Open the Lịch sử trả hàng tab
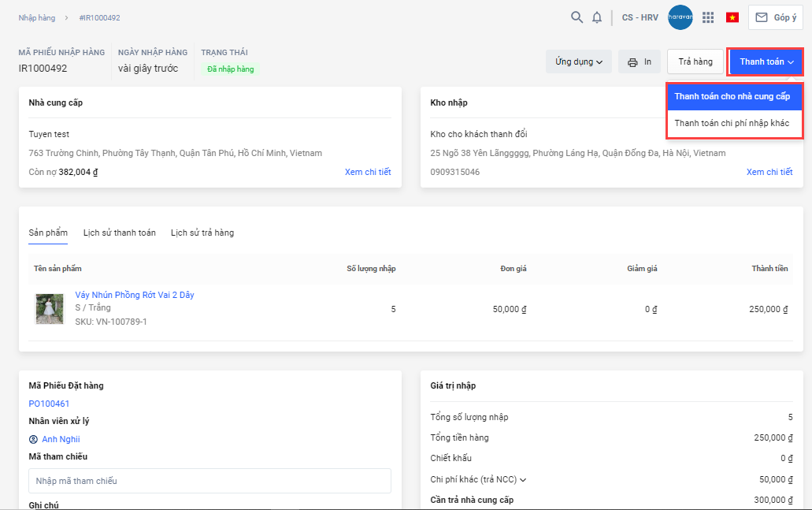This screenshot has height=510, width=812. [x=202, y=233]
